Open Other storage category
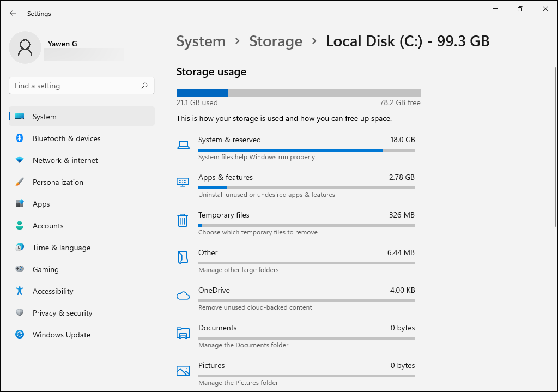 [296, 261]
